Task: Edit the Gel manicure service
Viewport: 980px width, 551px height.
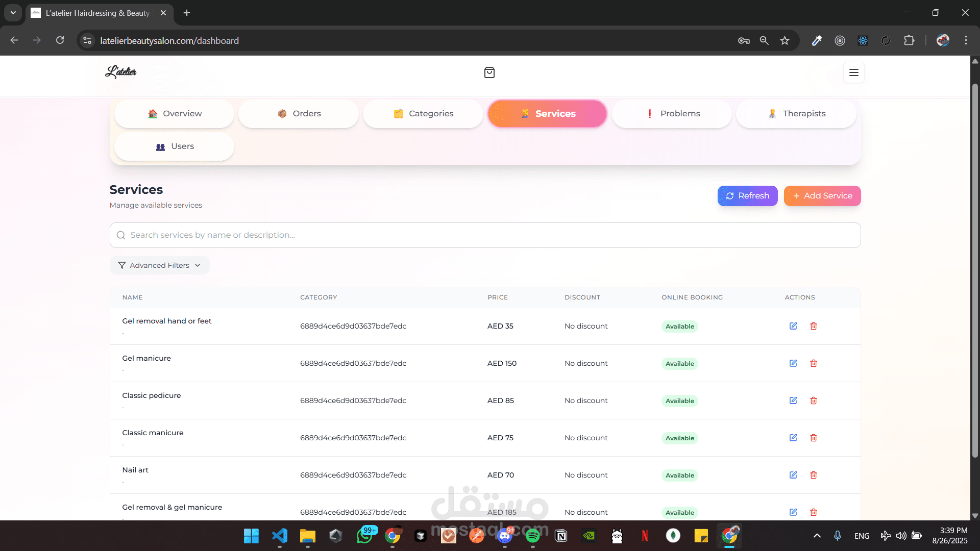Action: pos(793,363)
